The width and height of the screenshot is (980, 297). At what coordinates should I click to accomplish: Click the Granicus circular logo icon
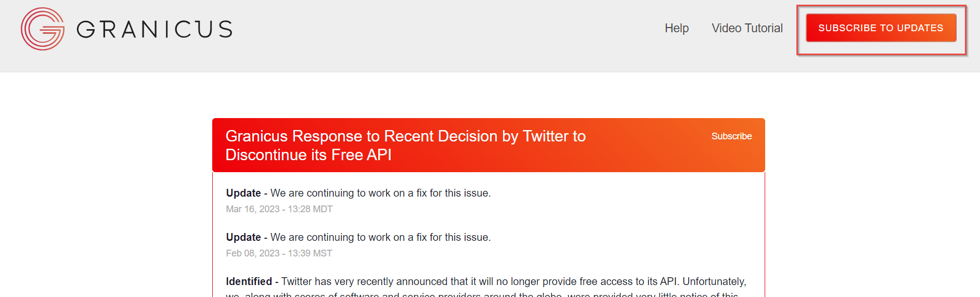pyautogui.click(x=43, y=29)
